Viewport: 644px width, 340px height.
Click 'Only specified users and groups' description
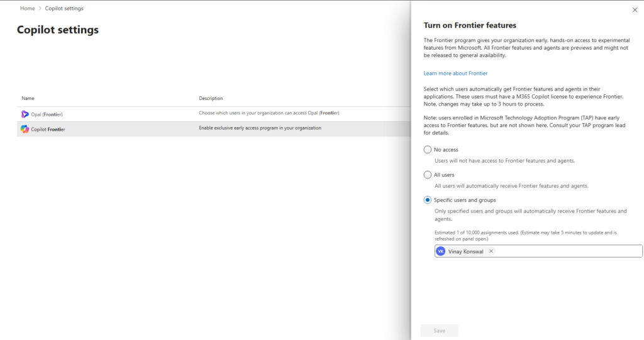531,215
